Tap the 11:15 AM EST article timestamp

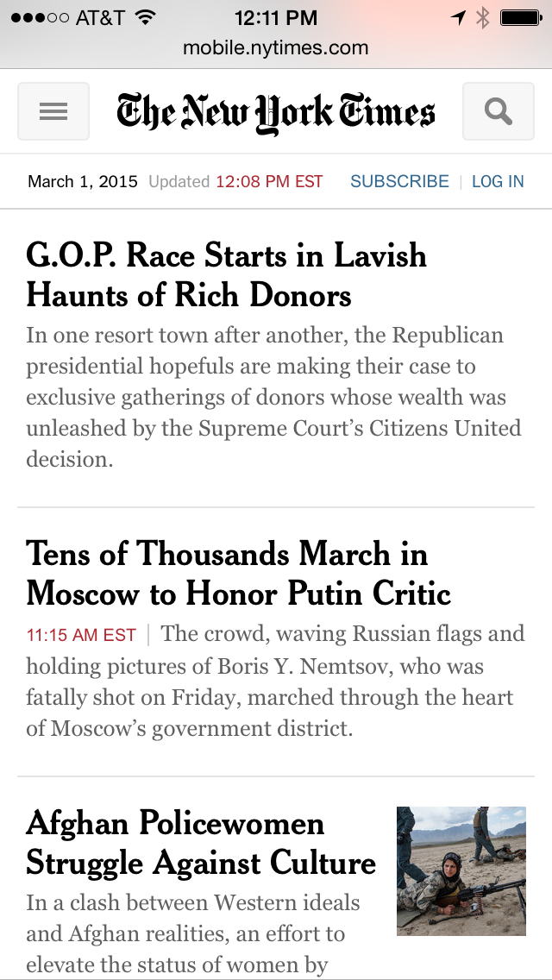(81, 635)
